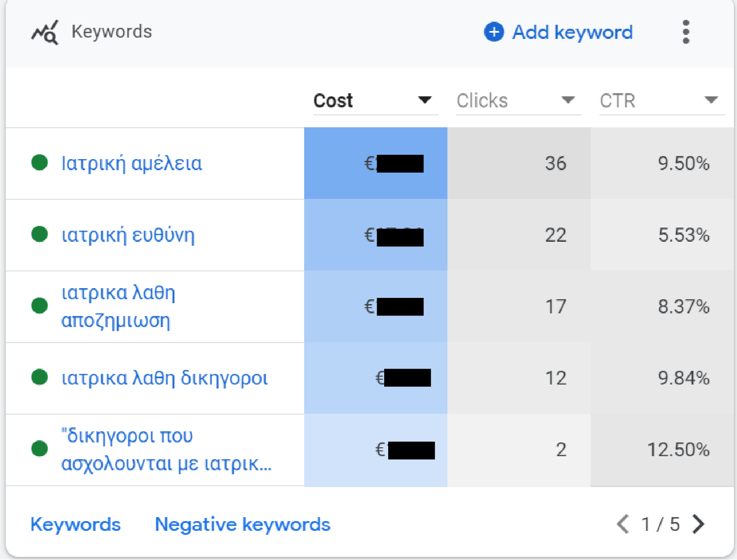The image size is (737, 560).
Task: Open ιατρικα λαθη αποζημιωση keyword
Action: click(x=118, y=306)
